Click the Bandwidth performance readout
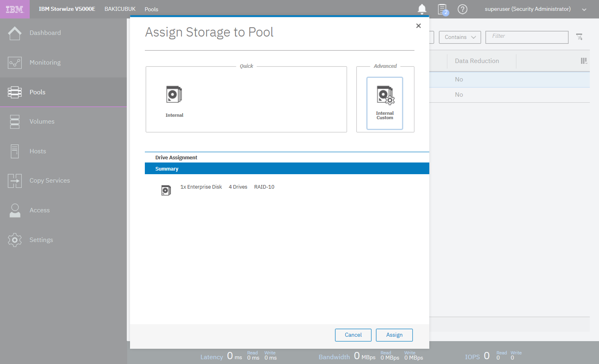Viewport: 599px width, 364px height. [371, 356]
